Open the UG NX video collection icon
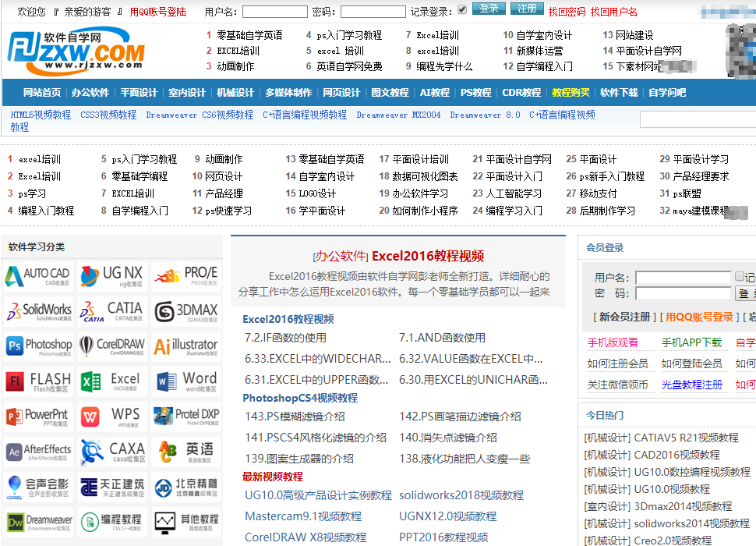Image resolution: width=756 pixels, height=546 pixels. (x=112, y=276)
